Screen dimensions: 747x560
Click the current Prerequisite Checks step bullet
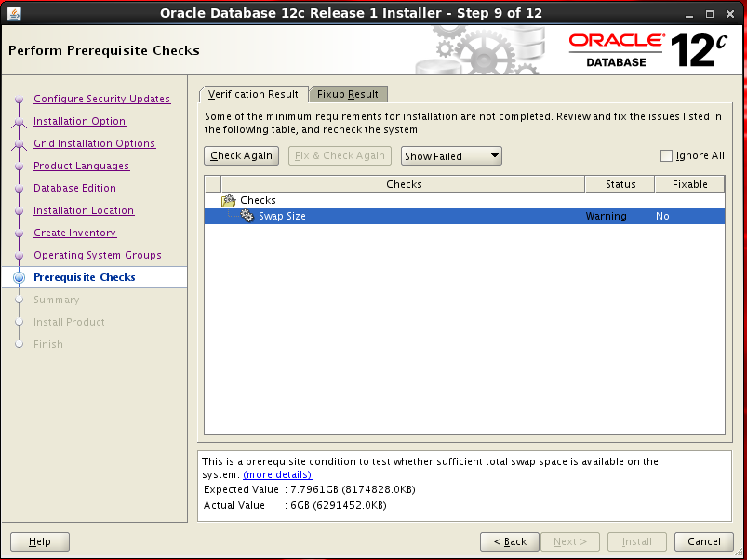coord(19,277)
